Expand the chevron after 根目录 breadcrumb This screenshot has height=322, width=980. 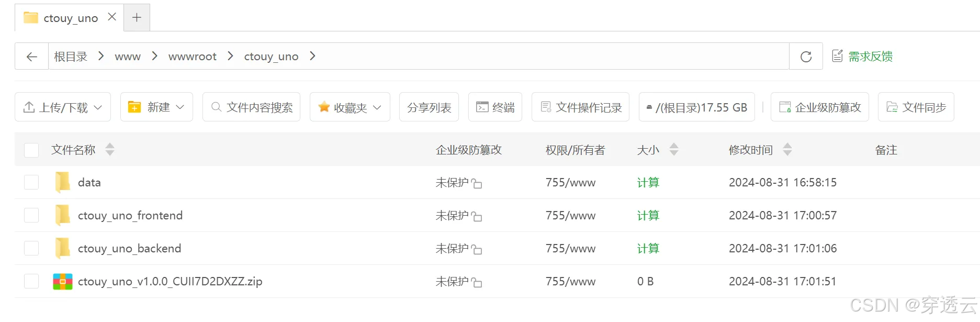101,56
